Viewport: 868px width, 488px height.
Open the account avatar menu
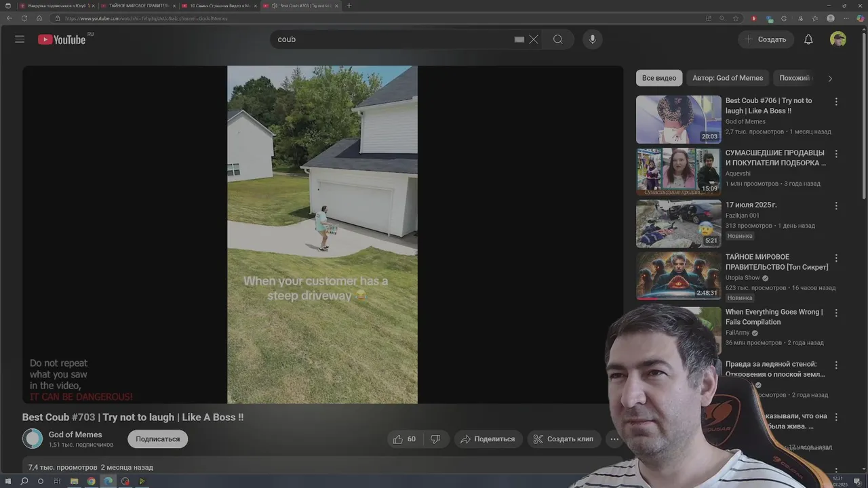pyautogui.click(x=838, y=39)
